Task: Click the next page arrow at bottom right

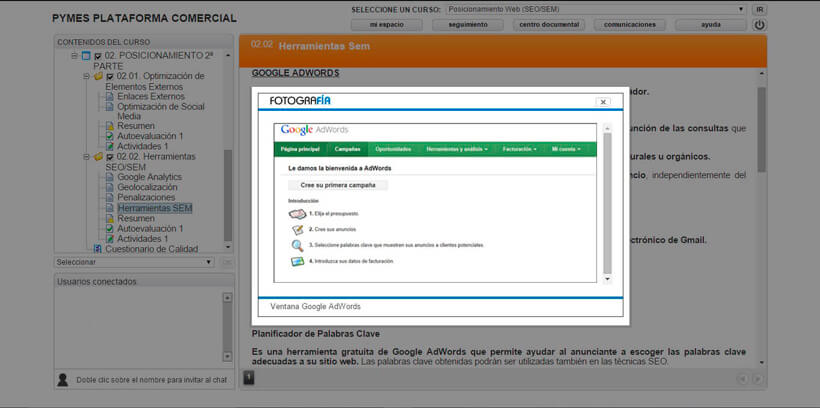Action: tap(757, 379)
